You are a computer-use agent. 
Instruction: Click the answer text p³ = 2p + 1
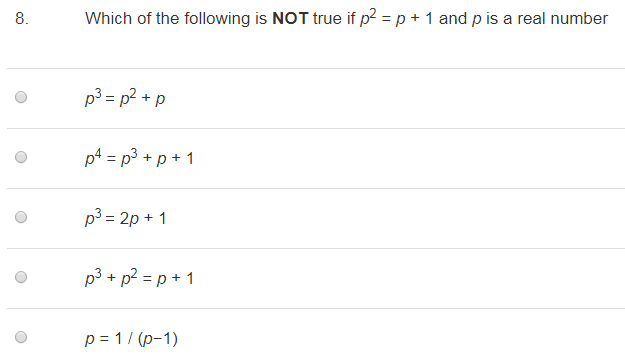[125, 218]
